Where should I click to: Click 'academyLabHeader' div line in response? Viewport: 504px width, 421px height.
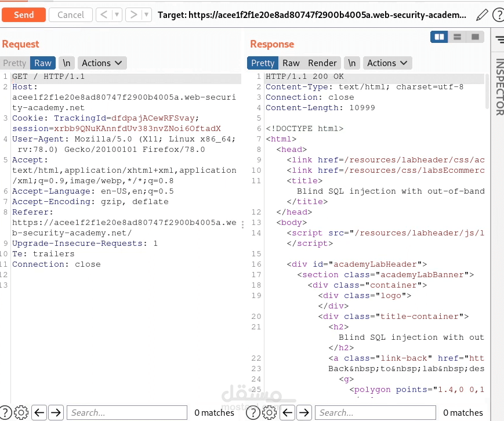click(357, 264)
